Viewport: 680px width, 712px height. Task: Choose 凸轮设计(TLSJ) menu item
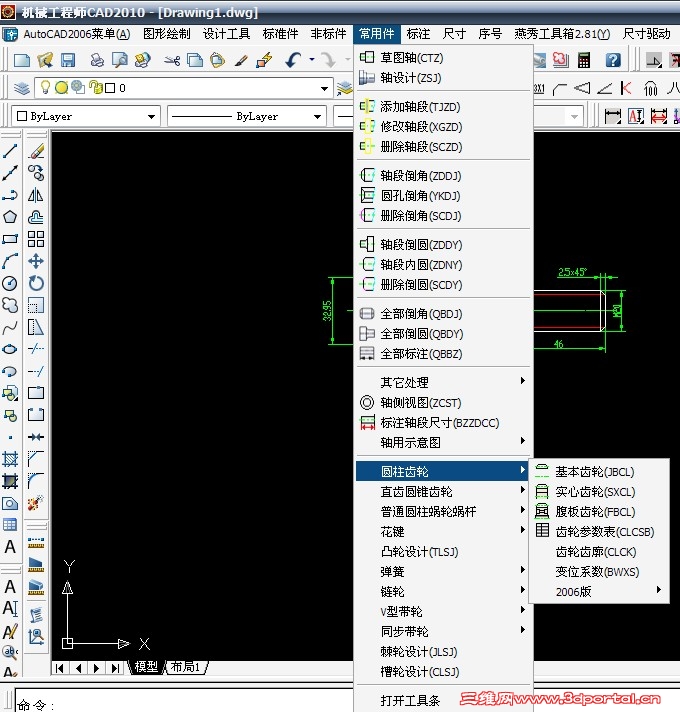(x=443, y=551)
